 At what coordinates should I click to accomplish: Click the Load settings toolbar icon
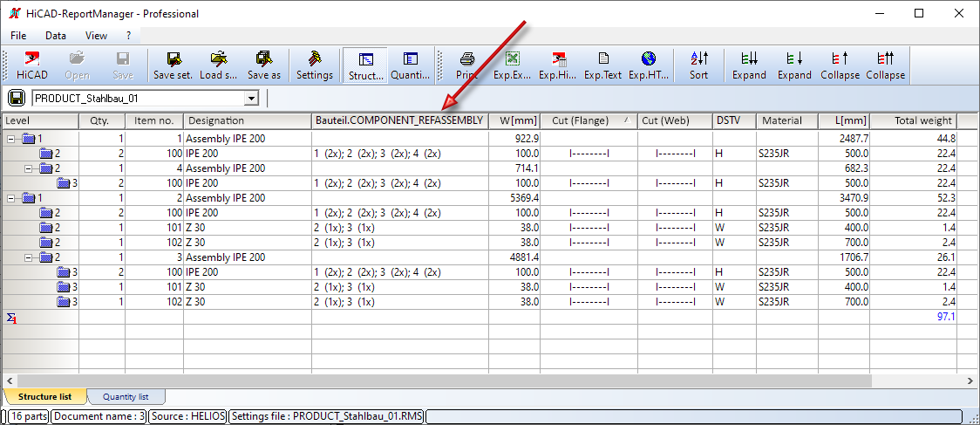click(x=219, y=65)
